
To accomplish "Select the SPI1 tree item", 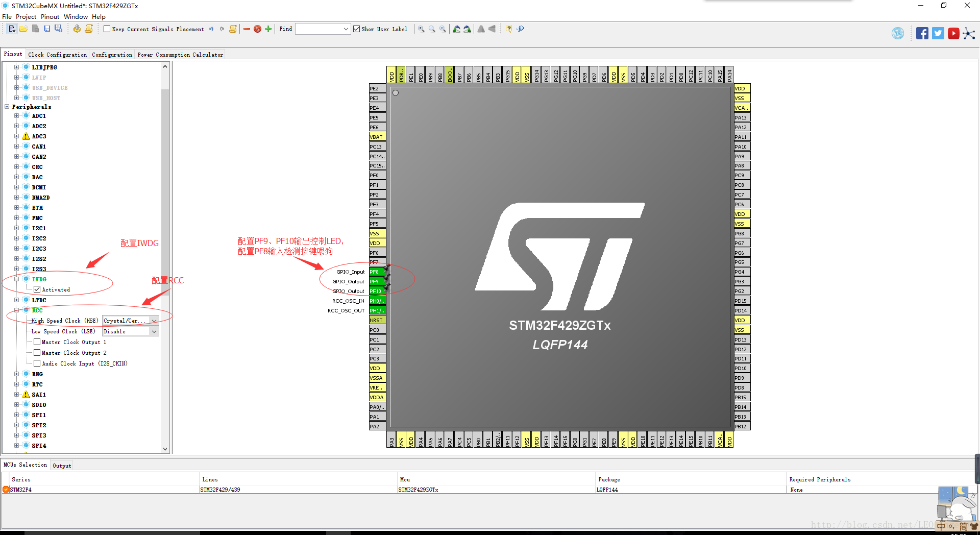I will (39, 415).
